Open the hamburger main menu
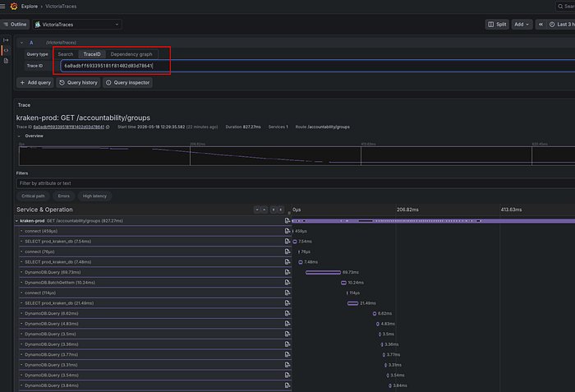This screenshot has height=392, width=575. point(2,7)
